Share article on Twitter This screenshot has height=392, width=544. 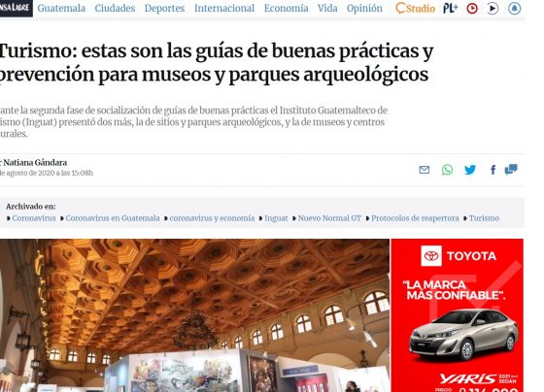coord(470,170)
